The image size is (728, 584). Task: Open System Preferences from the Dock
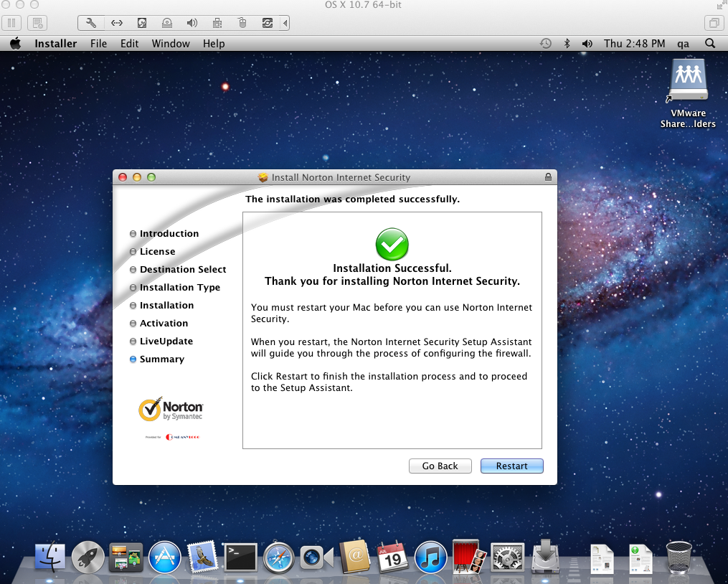(x=506, y=557)
